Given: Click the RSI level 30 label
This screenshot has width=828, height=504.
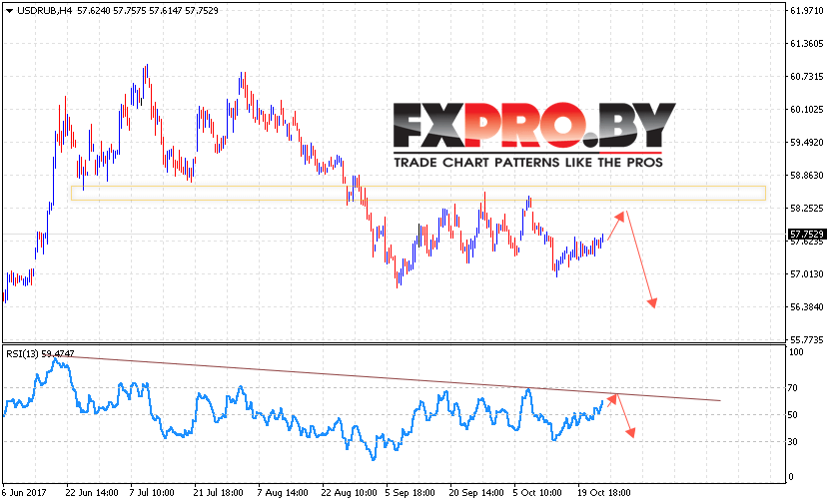Looking at the screenshot, I should point(793,442).
